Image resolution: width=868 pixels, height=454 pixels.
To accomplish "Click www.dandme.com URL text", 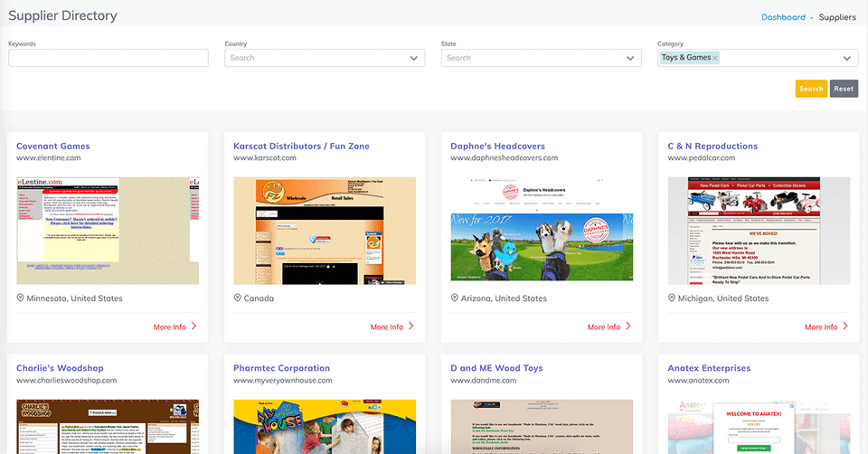I will [483, 381].
